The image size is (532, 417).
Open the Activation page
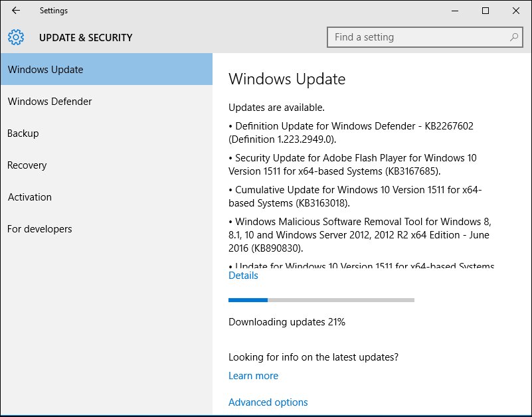pos(106,197)
